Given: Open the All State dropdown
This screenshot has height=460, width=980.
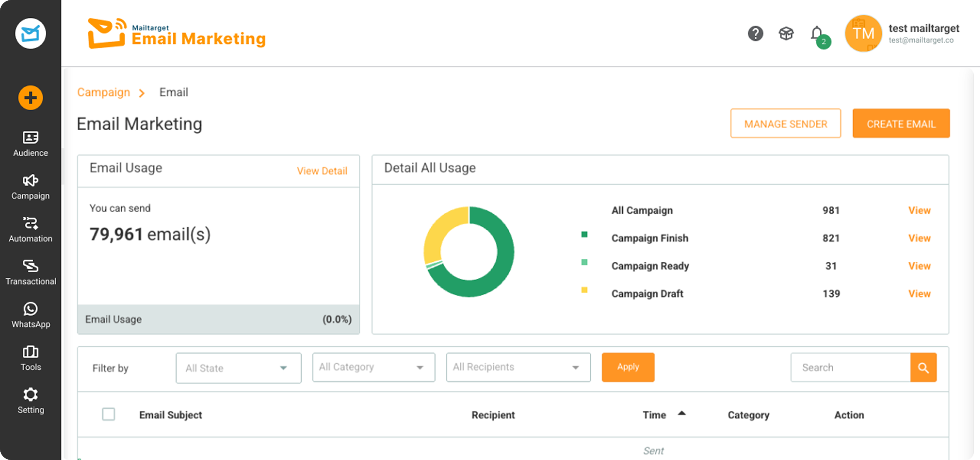Looking at the screenshot, I should point(238,367).
